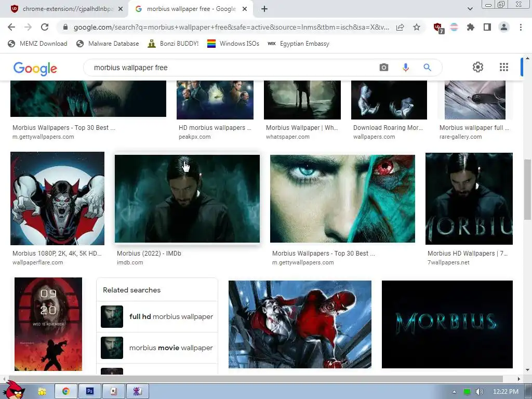Close the morbius wallpaper Google tab

point(245,9)
